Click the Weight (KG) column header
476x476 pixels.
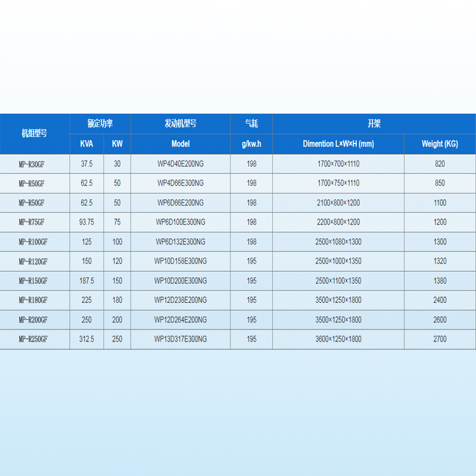(440, 144)
